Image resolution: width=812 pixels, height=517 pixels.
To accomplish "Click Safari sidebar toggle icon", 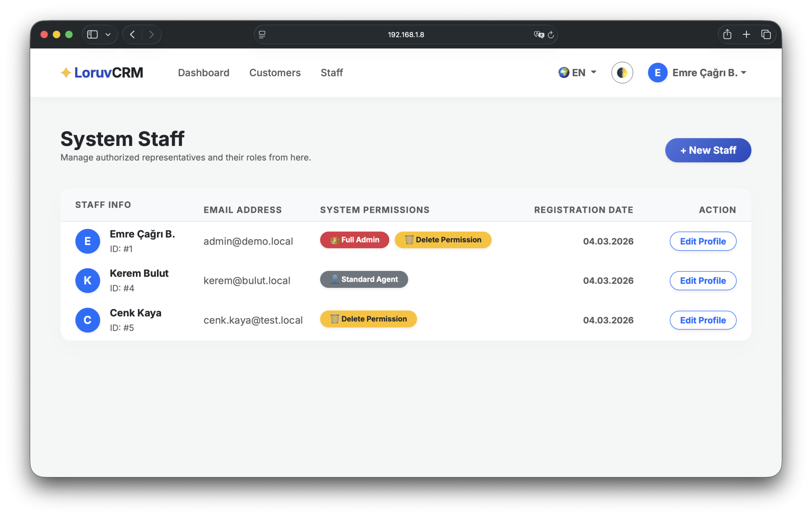I will pyautogui.click(x=92, y=34).
